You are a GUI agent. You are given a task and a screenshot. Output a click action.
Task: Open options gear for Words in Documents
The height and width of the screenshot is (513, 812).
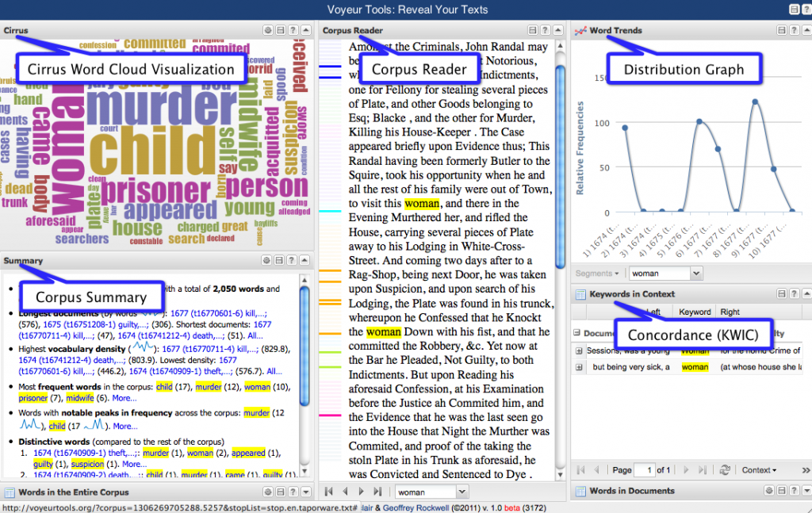769,491
